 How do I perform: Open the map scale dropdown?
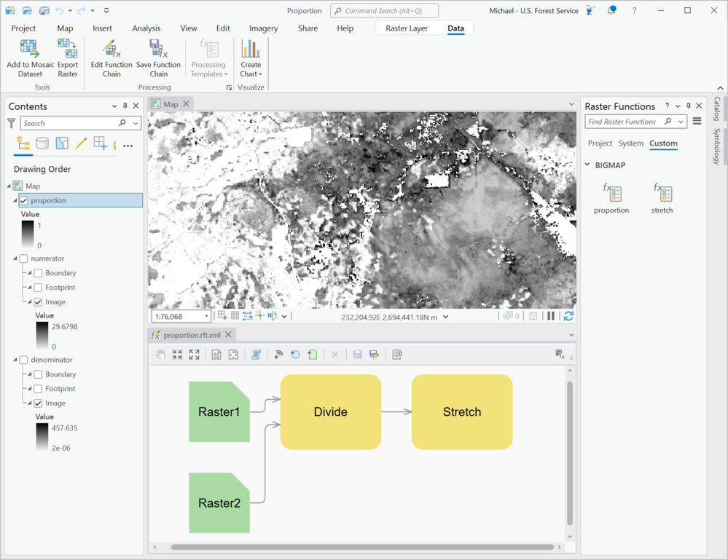[x=207, y=317]
